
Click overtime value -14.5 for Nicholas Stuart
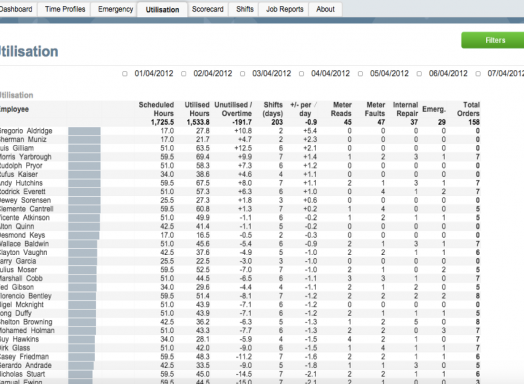click(x=244, y=374)
